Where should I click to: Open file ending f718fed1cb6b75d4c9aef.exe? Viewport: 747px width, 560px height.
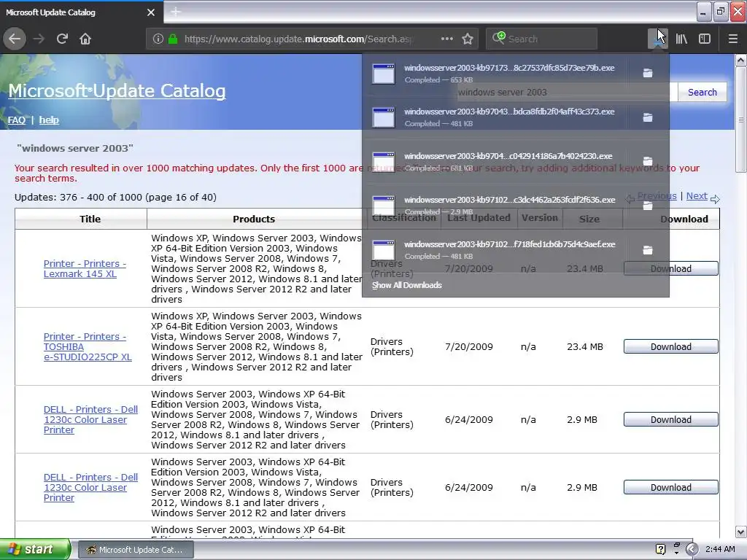coord(494,249)
